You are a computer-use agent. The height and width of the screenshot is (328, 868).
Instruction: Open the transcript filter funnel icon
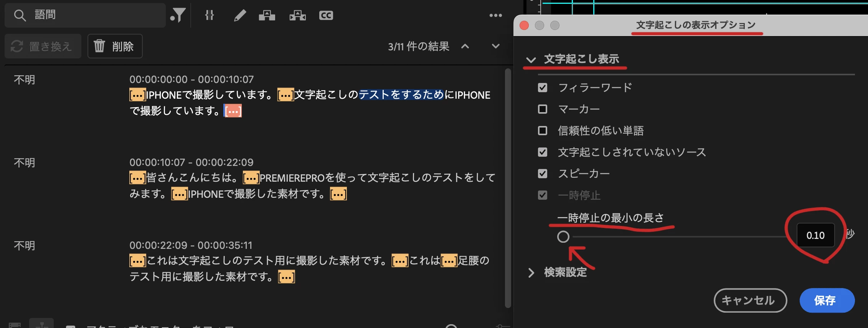point(178,15)
